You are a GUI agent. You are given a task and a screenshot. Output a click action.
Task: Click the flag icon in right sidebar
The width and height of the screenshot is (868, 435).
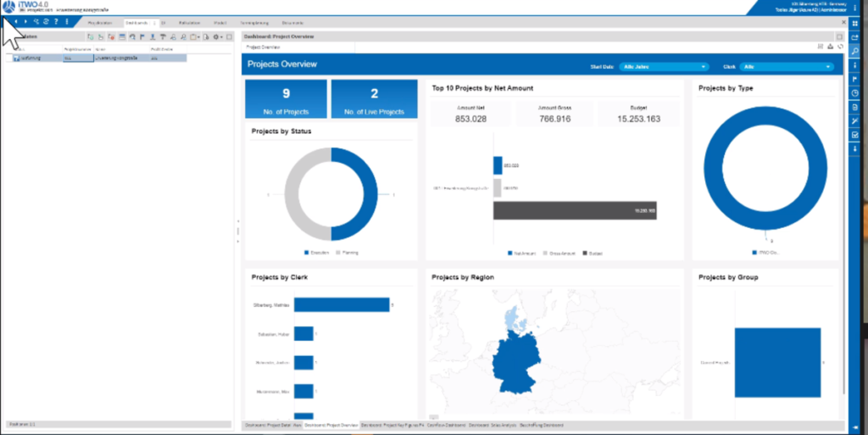point(855,79)
